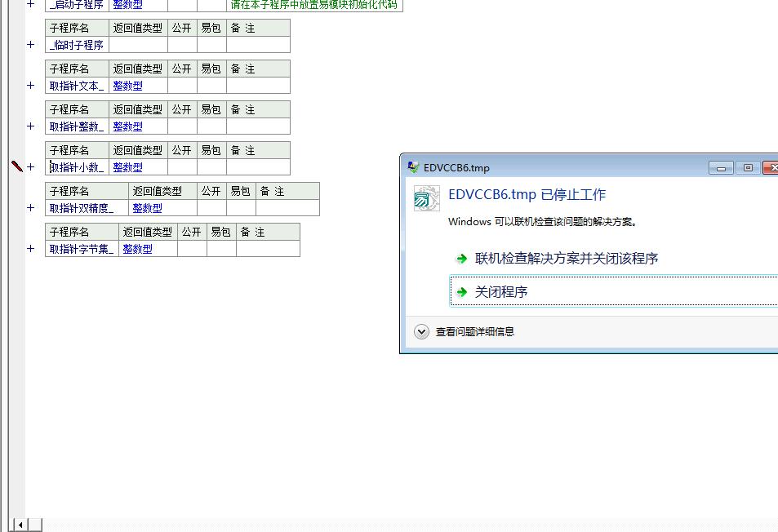Image resolution: width=778 pixels, height=532 pixels.
Task: Expand the plus sign beside 取指针文本_
Action: click(x=31, y=85)
